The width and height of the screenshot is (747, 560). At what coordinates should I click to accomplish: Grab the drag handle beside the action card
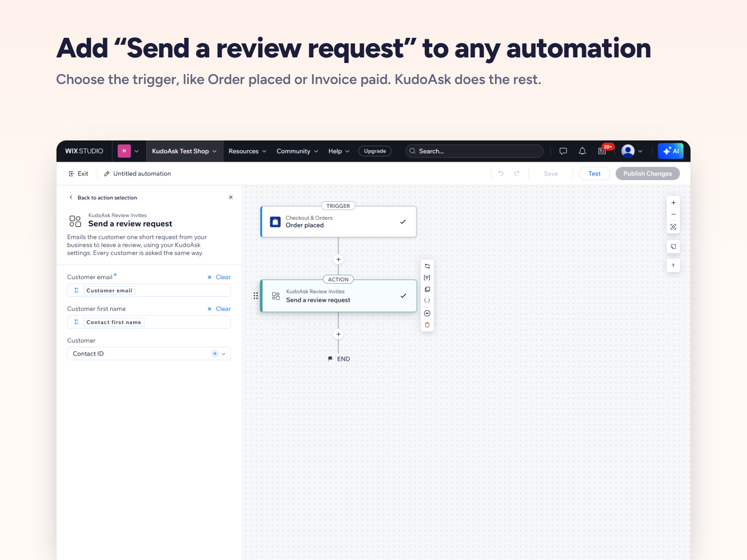(255, 296)
